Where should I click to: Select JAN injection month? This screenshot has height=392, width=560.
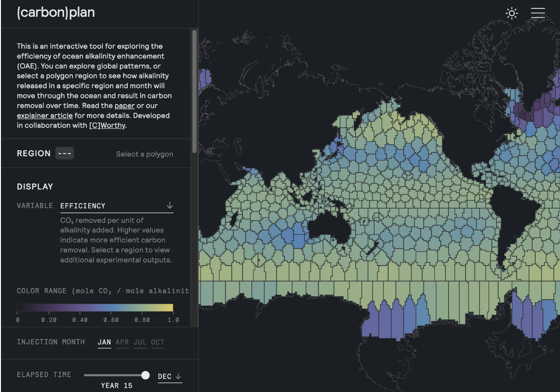(104, 342)
